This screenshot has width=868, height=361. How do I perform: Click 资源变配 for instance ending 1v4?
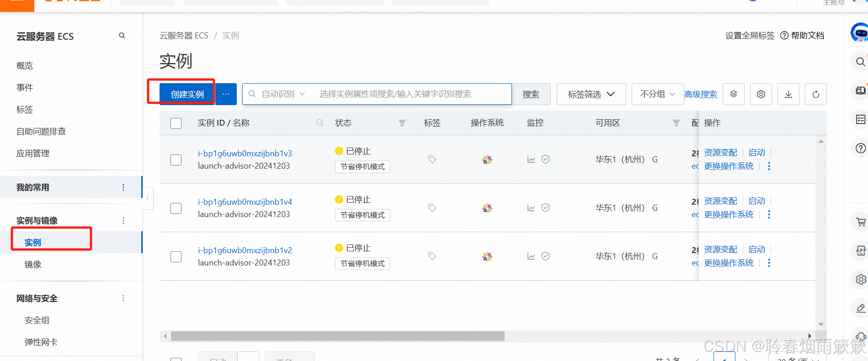720,201
